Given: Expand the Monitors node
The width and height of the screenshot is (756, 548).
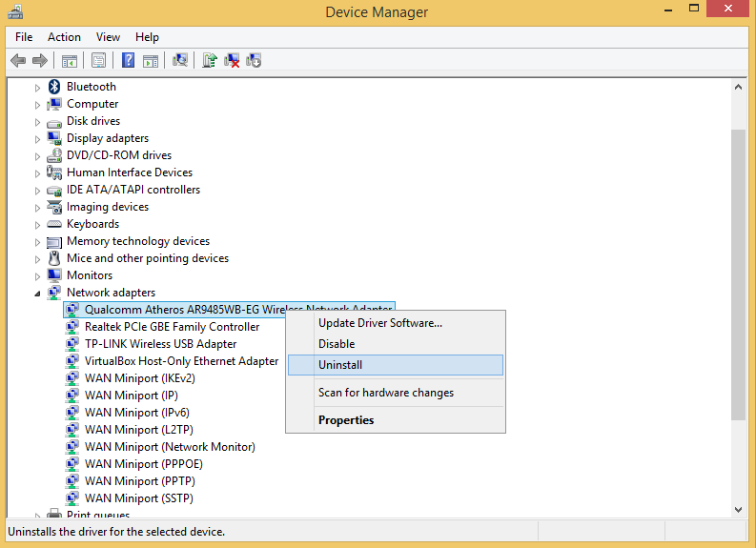Looking at the screenshot, I should pyautogui.click(x=37, y=276).
